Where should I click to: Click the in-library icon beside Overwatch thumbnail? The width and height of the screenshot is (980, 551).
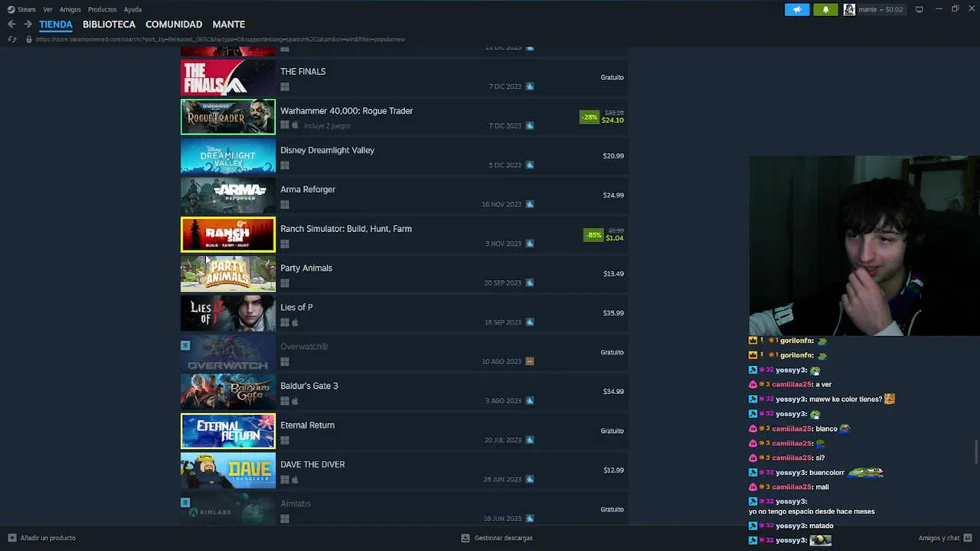pyautogui.click(x=185, y=345)
